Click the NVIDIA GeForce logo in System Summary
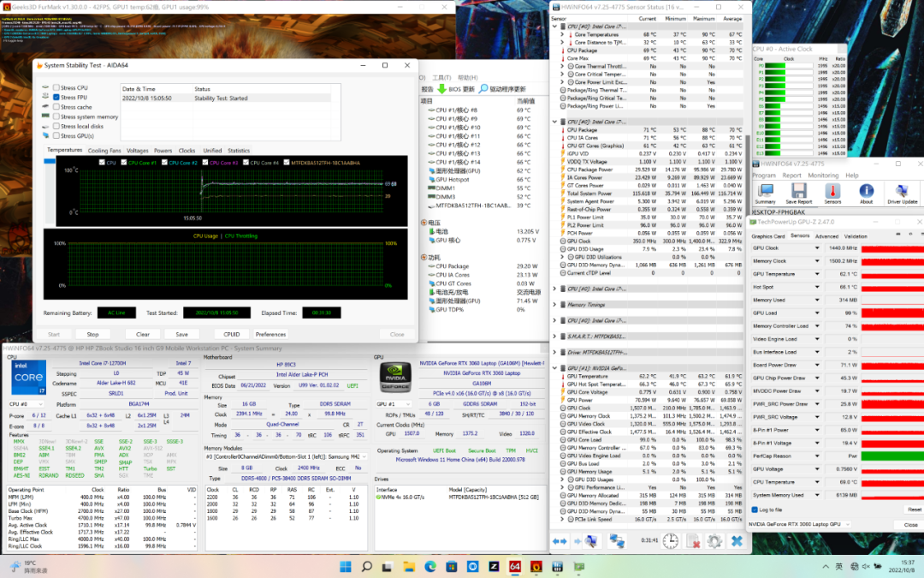Viewport: 924px width, 578px height. tap(395, 376)
